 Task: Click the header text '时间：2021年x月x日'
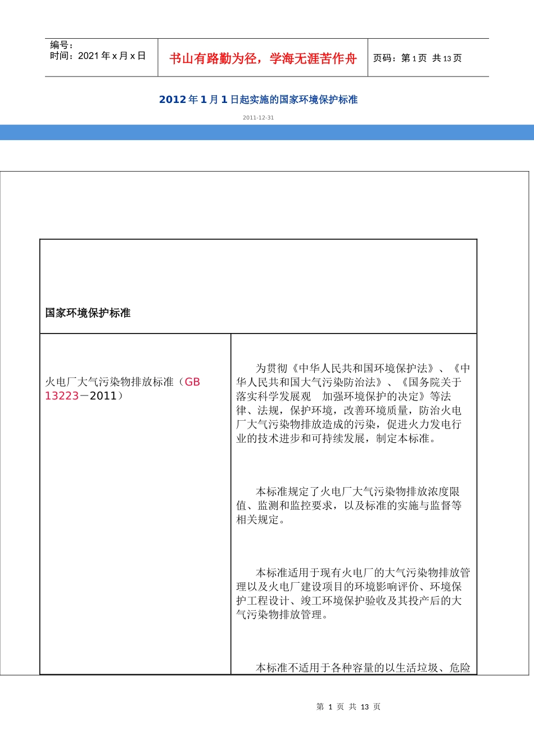click(x=98, y=56)
